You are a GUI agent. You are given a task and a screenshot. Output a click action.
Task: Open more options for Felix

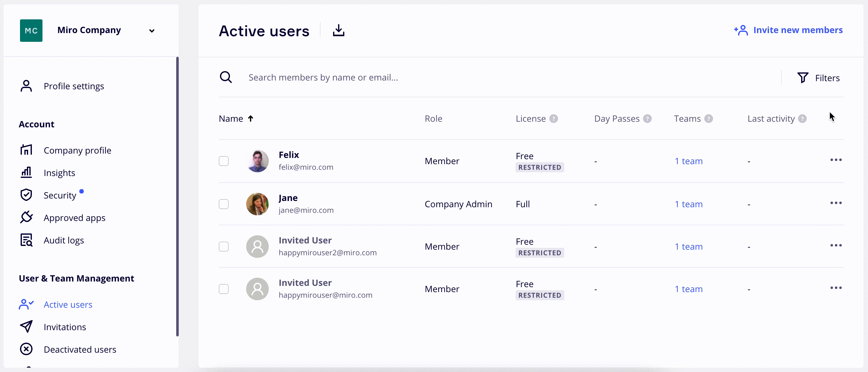pos(836,160)
